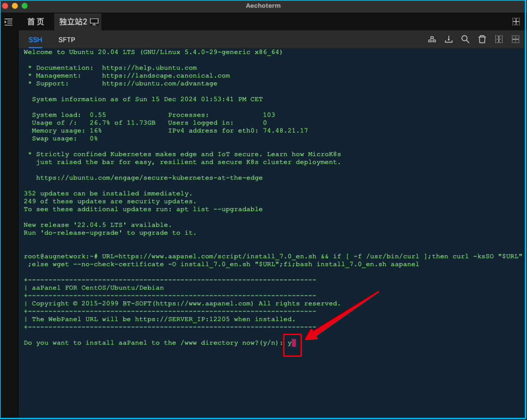Image resolution: width=527 pixels, height=420 pixels.
Task: Switch to the 独立站2 session tab
Action: (x=78, y=22)
